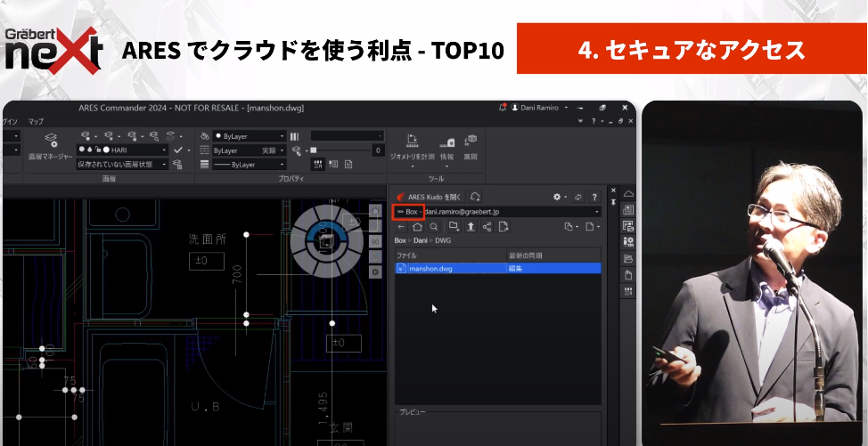Open the 画層マネージャー layer manager
868x446 pixels.
coord(51,146)
